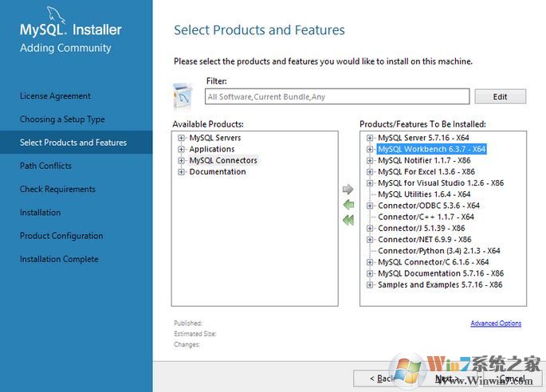Go to Installation step
The height and width of the screenshot is (392, 546).
pos(40,213)
